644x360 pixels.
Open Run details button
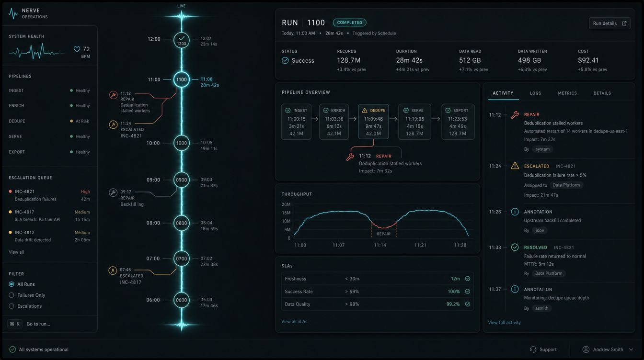coord(609,23)
